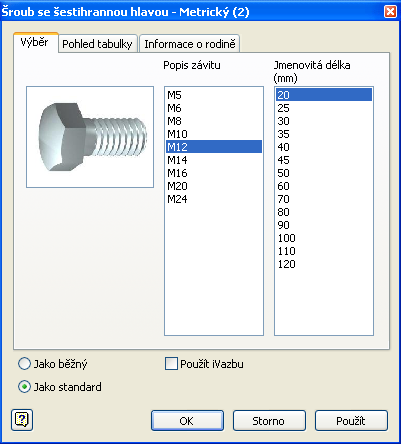Select the Jako standard radio button
Screen dimensions: 401x444
(x=24, y=387)
